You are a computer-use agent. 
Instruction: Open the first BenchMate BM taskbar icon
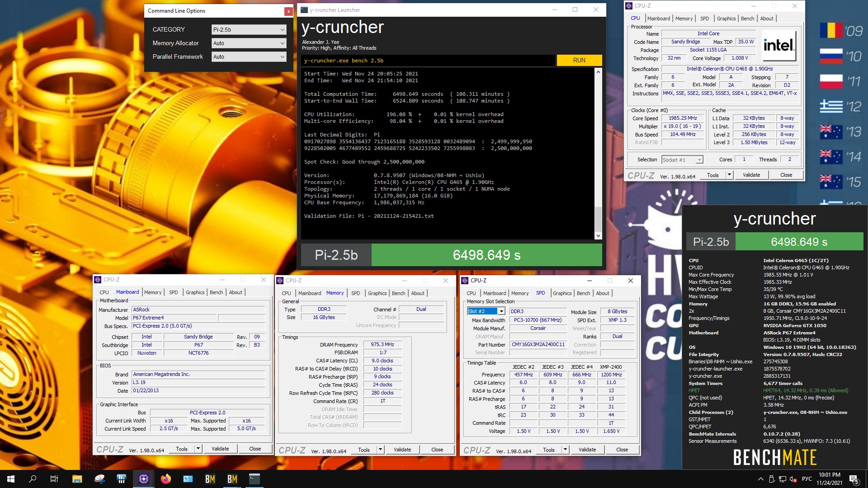[210, 479]
